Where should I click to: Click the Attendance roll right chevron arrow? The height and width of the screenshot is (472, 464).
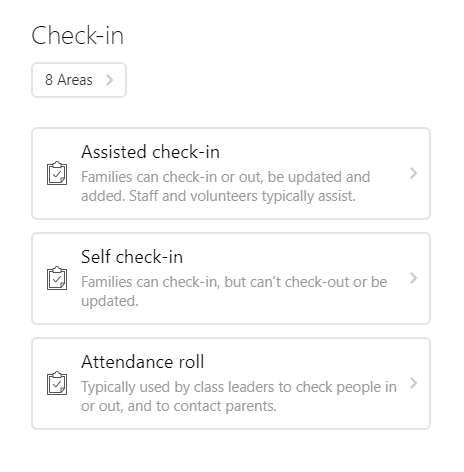click(413, 383)
